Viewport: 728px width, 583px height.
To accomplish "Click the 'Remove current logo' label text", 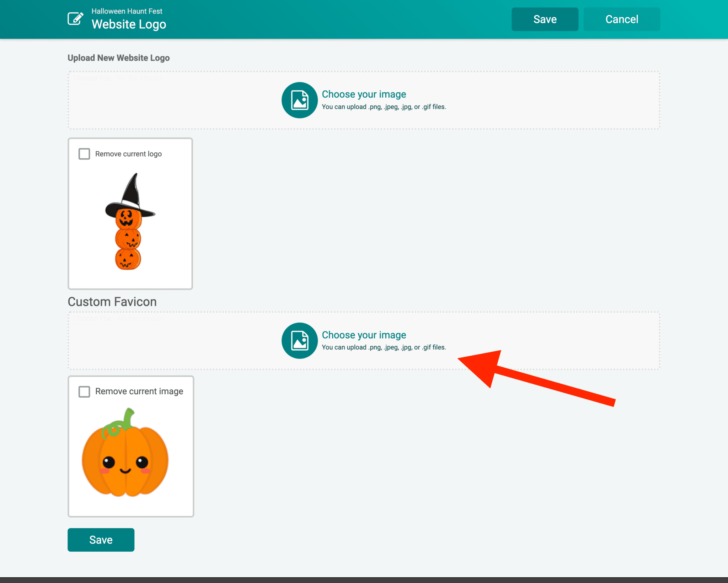I will tap(128, 154).
